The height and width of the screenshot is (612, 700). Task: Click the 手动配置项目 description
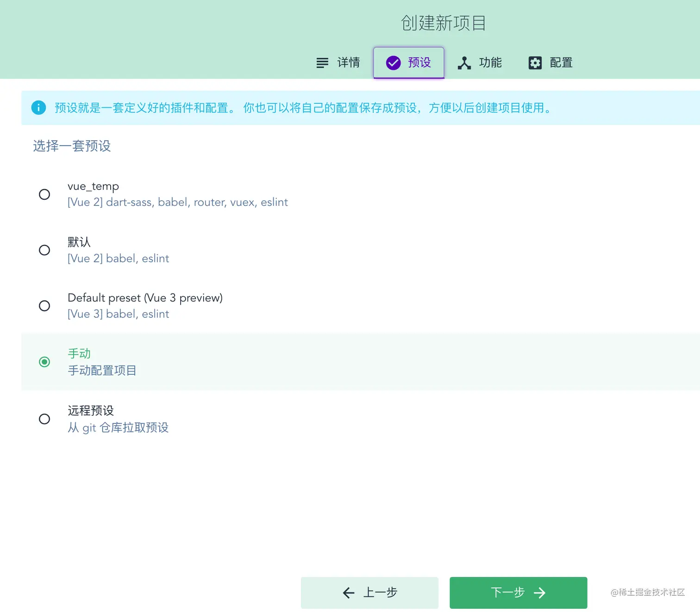point(102,371)
